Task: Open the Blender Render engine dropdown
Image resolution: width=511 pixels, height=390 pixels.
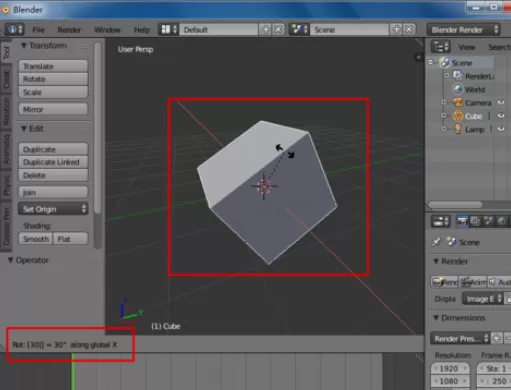Action: (x=464, y=30)
